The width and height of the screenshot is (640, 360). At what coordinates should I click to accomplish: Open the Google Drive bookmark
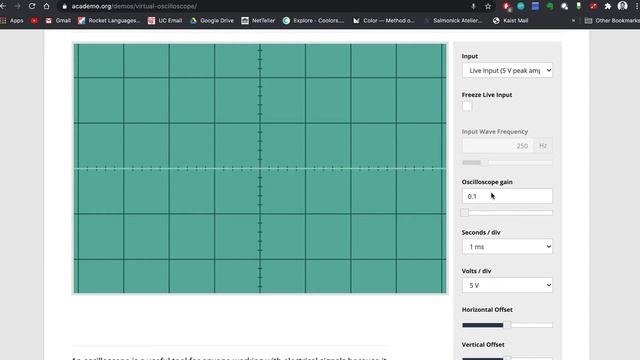(x=212, y=20)
